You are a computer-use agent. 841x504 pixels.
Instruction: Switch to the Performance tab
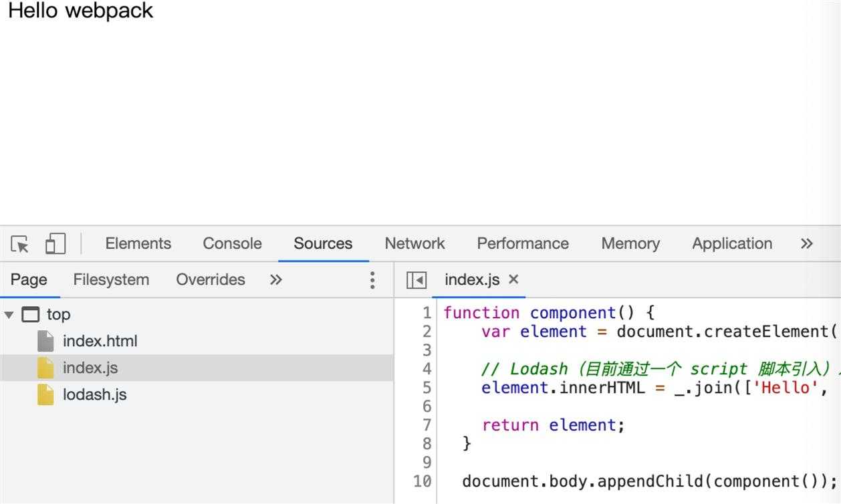[x=523, y=244]
